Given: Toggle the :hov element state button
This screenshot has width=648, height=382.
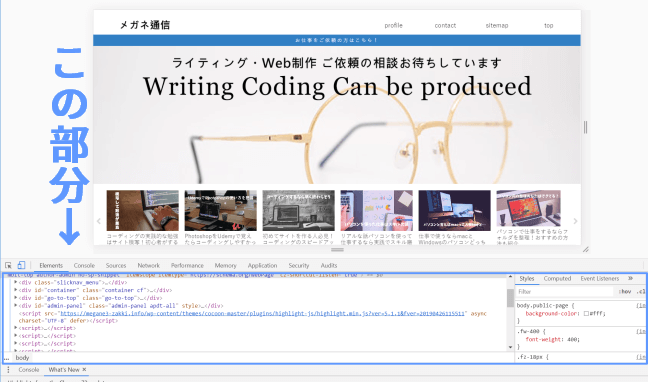Looking at the screenshot, I should point(625,292).
